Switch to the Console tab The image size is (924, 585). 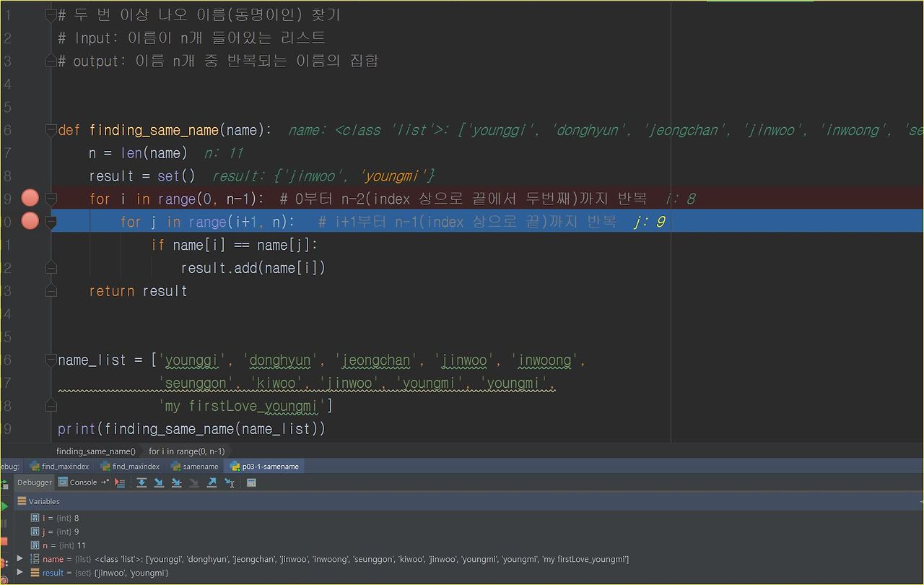tap(77, 482)
